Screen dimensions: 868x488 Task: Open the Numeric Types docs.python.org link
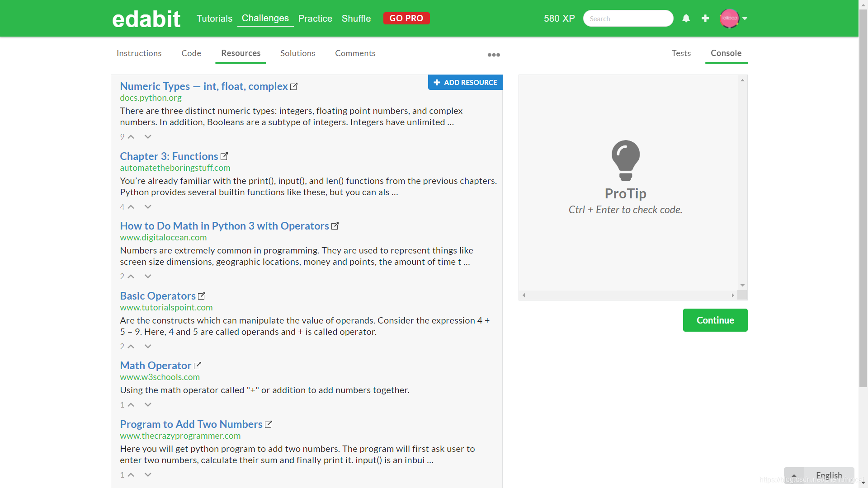[203, 86]
